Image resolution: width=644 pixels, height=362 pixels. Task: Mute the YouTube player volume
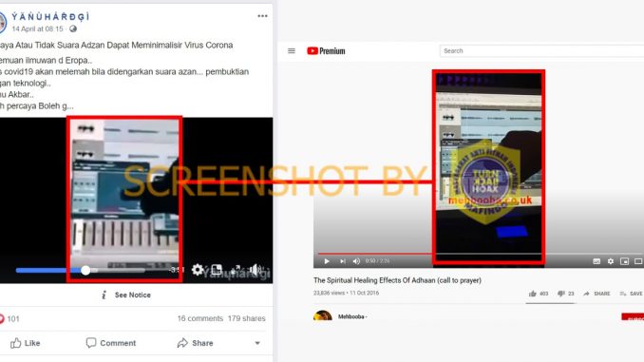point(356,261)
